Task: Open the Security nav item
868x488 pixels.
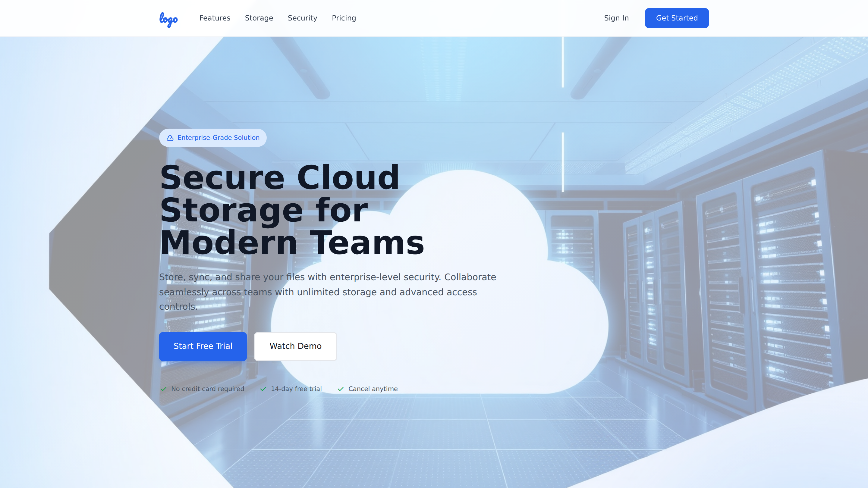Action: (302, 18)
